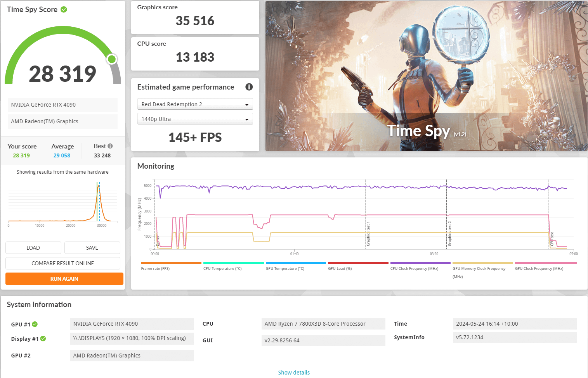Click Average score value 29 058
Viewport: 588px width, 378px height.
tap(62, 155)
